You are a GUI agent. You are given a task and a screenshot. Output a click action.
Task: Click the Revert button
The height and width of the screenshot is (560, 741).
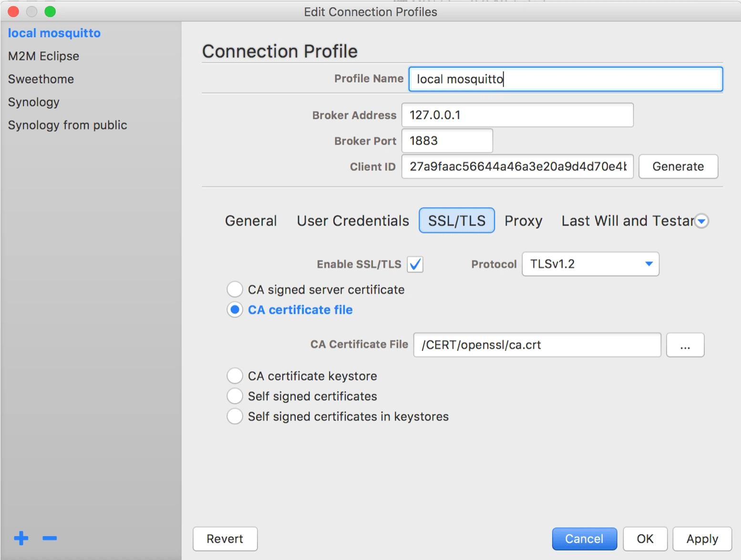tap(225, 539)
